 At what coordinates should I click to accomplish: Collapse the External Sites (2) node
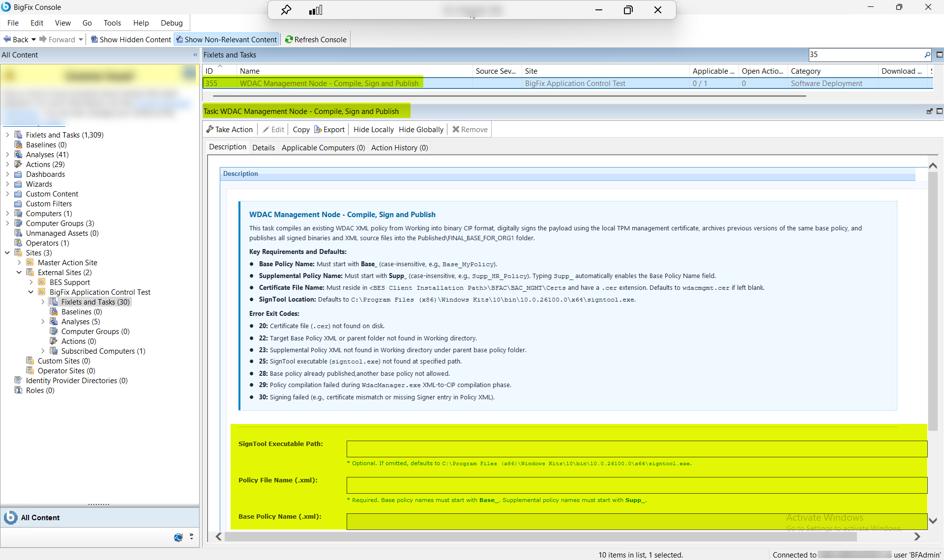point(19,273)
